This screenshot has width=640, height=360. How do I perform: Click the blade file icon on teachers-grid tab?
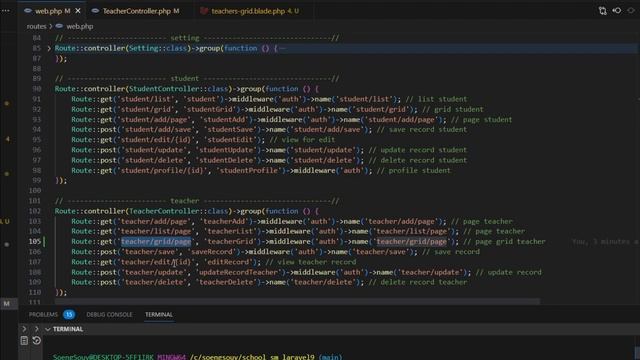pos(203,11)
